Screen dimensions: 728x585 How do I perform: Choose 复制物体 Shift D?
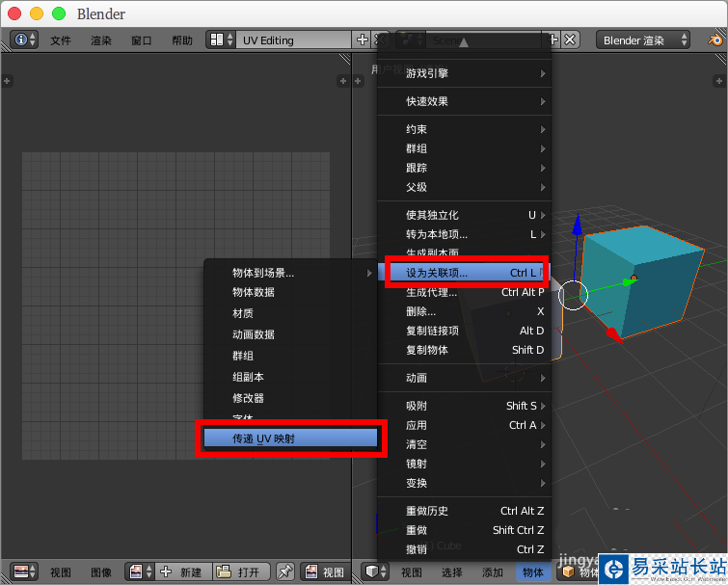[x=465, y=350]
